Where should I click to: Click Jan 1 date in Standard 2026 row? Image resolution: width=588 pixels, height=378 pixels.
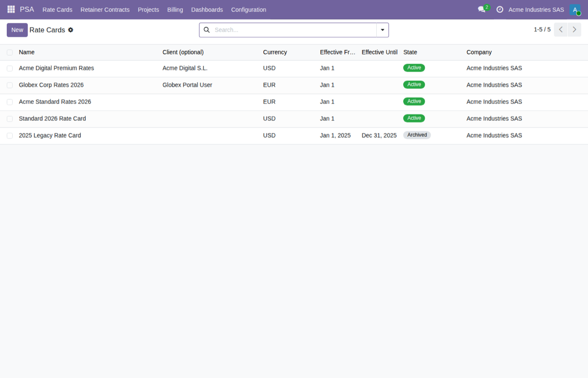click(x=327, y=119)
